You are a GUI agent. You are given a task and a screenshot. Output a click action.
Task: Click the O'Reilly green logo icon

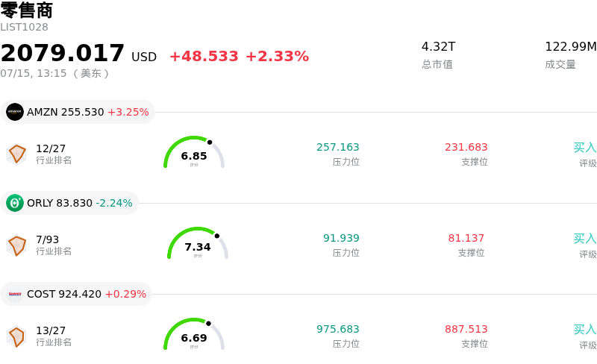[x=15, y=203]
